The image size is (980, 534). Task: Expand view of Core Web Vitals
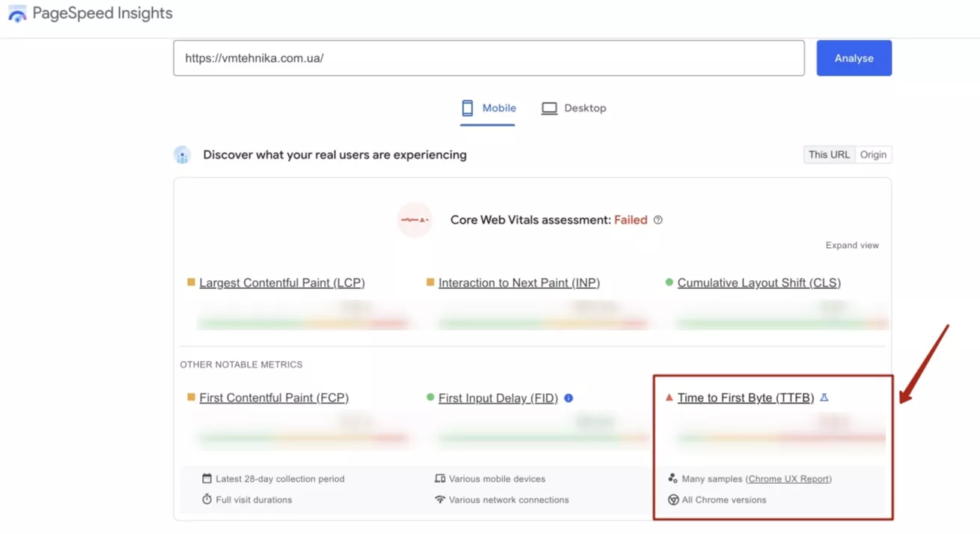[852, 245]
